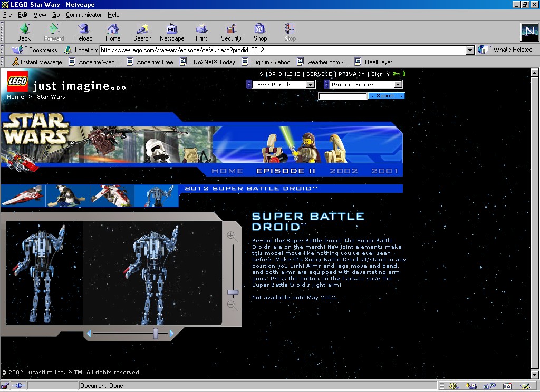Open the Help menu
The image size is (540, 392).
pyautogui.click(x=113, y=15)
